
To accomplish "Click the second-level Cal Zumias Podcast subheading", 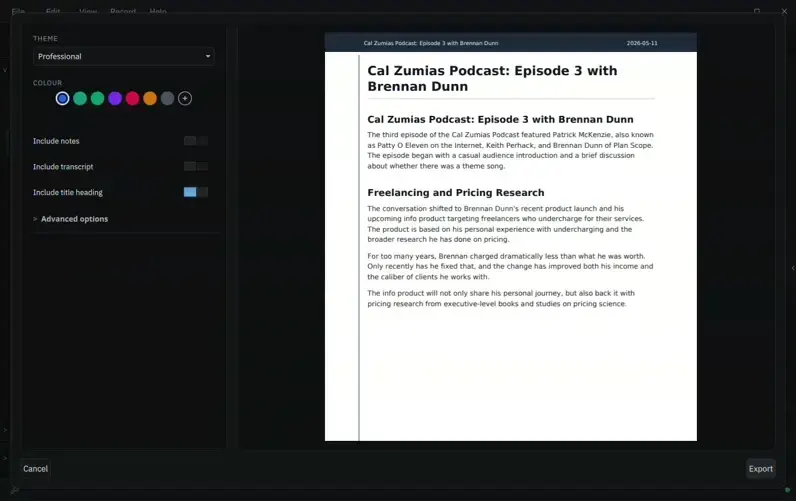I will click(500, 119).
